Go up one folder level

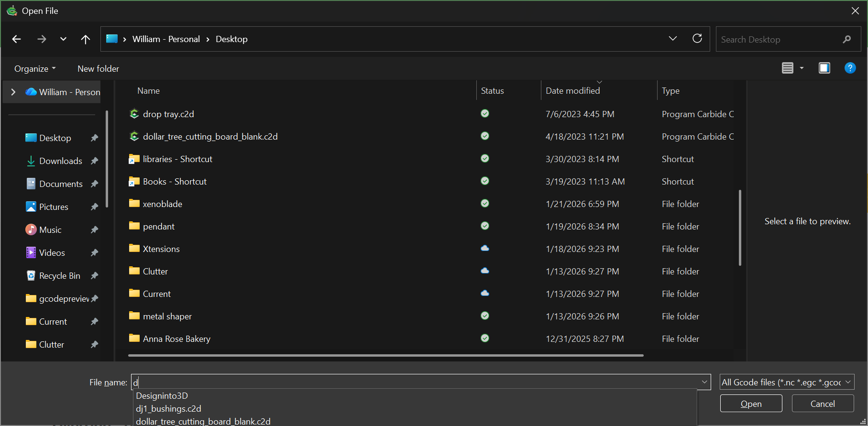click(85, 39)
